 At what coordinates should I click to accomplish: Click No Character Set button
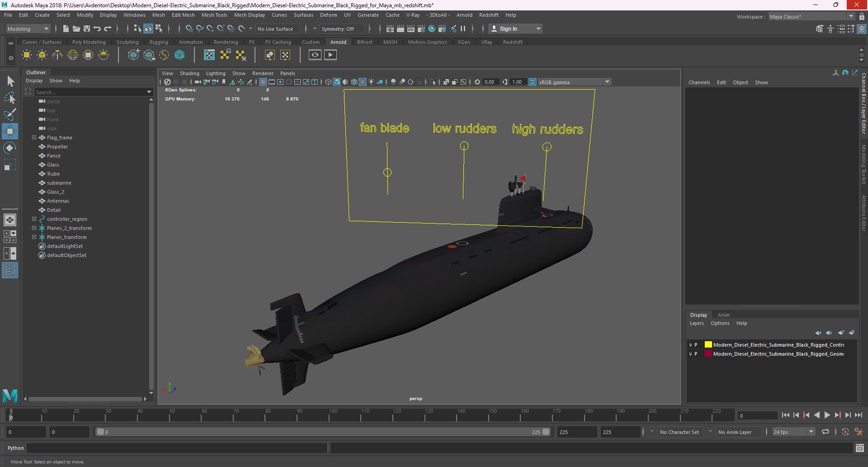[x=679, y=432]
